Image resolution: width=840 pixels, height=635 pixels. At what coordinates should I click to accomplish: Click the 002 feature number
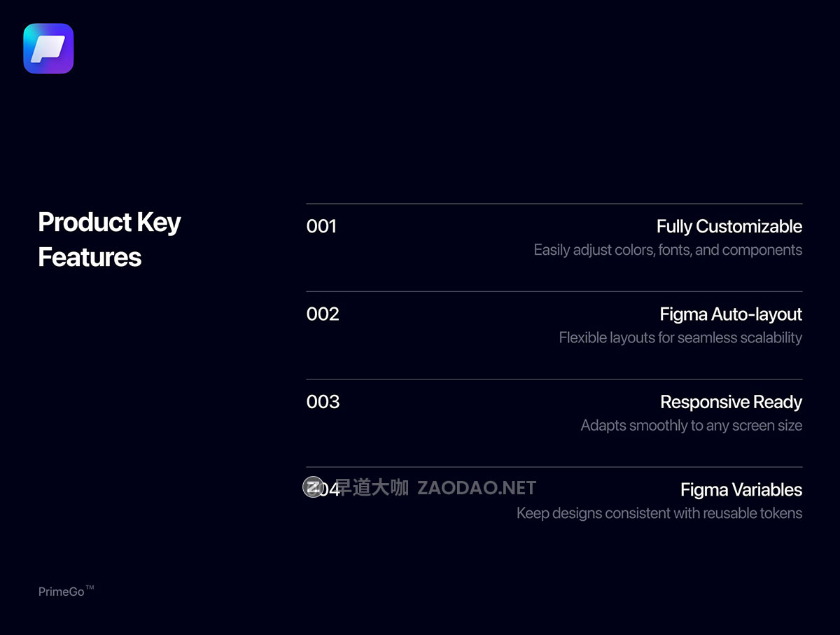323,314
